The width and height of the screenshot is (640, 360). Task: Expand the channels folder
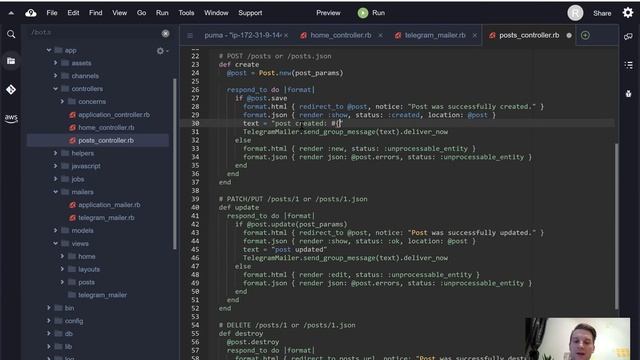click(x=56, y=76)
